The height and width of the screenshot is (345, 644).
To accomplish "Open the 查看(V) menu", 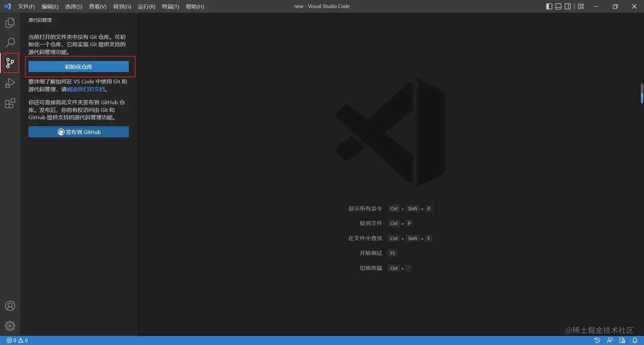I will (x=98, y=6).
